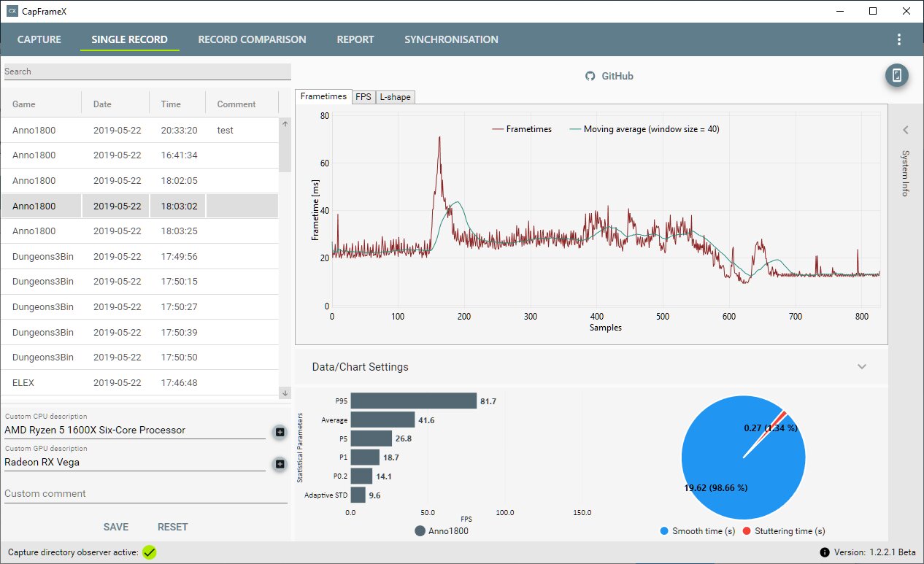Click the P95 bar in the statistics chart
This screenshot has width=924, height=564.
[x=414, y=401]
